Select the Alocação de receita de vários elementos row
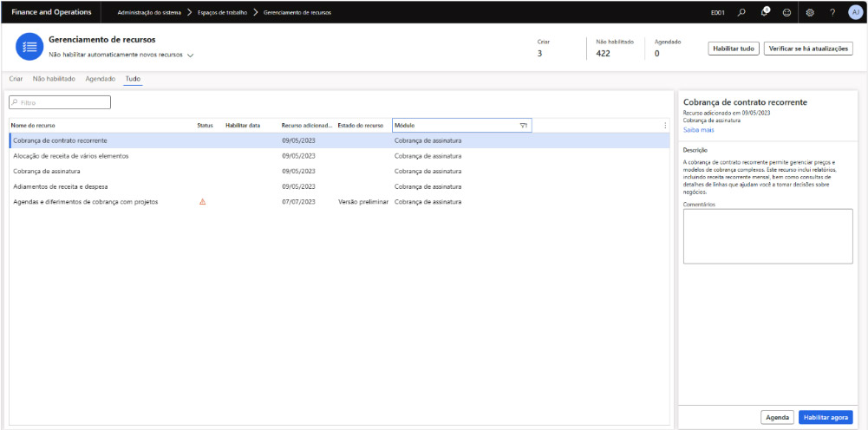The image size is (868, 430). (x=71, y=156)
